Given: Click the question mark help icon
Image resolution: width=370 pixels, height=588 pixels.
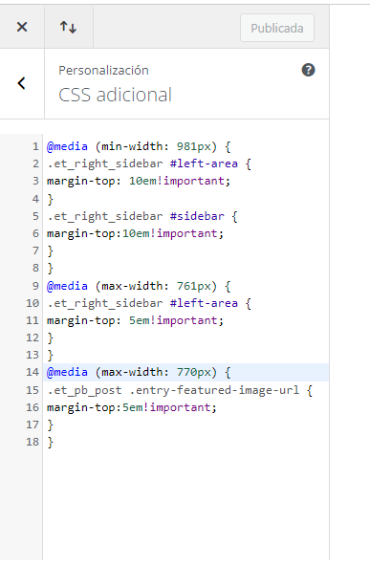Looking at the screenshot, I should tap(308, 70).
